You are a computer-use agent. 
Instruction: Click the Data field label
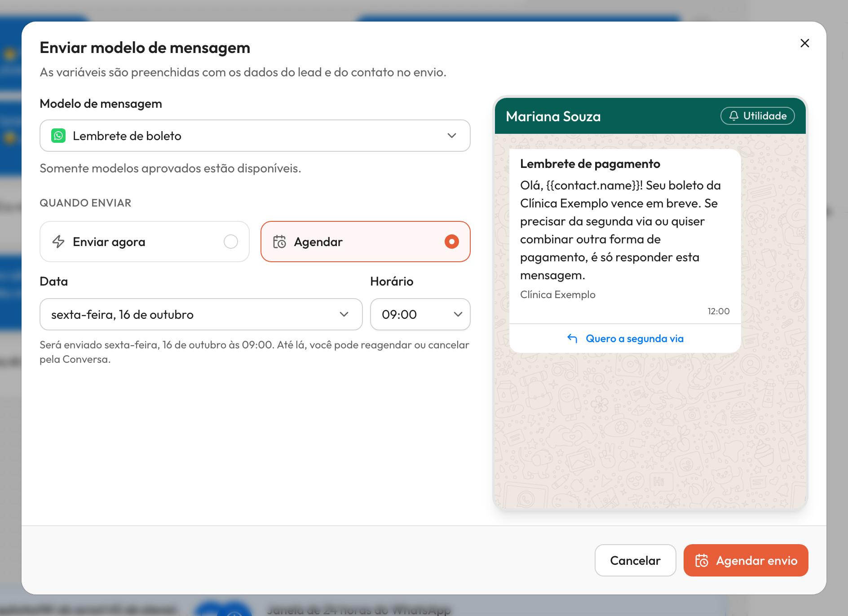[x=53, y=282]
